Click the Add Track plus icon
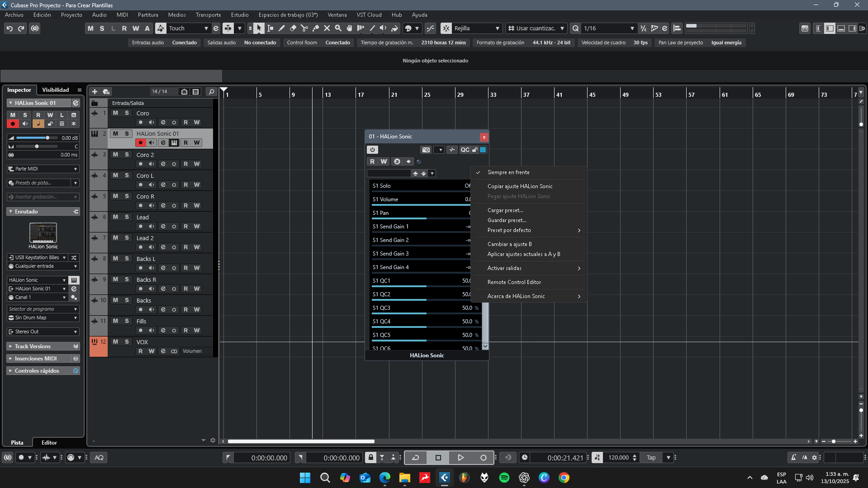Image resolution: width=868 pixels, height=488 pixels. click(x=95, y=91)
